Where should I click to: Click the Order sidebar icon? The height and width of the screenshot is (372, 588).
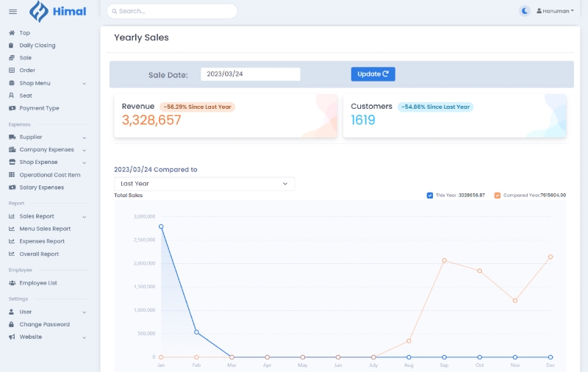[12, 71]
